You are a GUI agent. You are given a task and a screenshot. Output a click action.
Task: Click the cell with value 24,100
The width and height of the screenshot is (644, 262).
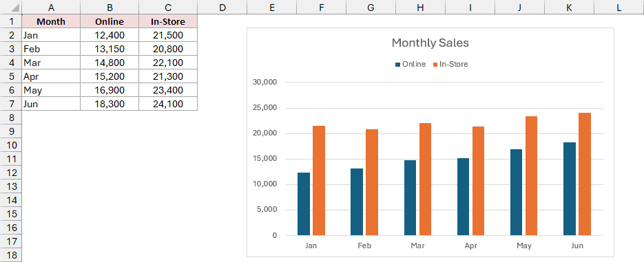pyautogui.click(x=168, y=104)
